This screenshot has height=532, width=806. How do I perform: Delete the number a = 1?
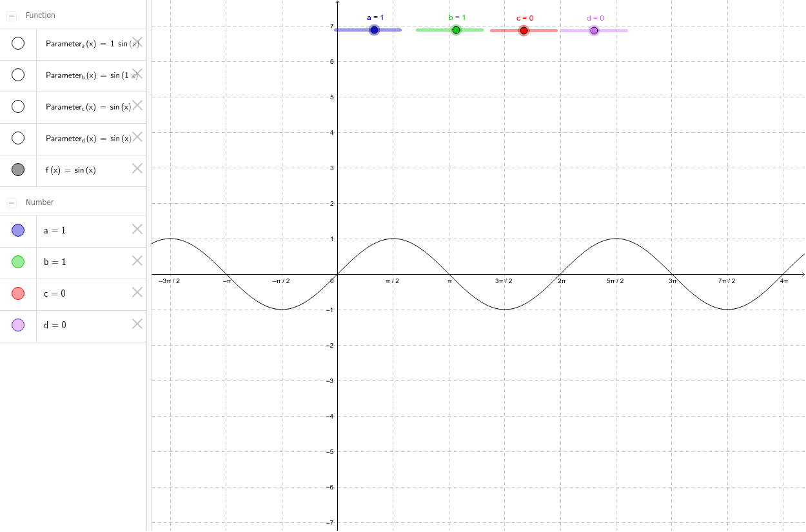point(137,229)
